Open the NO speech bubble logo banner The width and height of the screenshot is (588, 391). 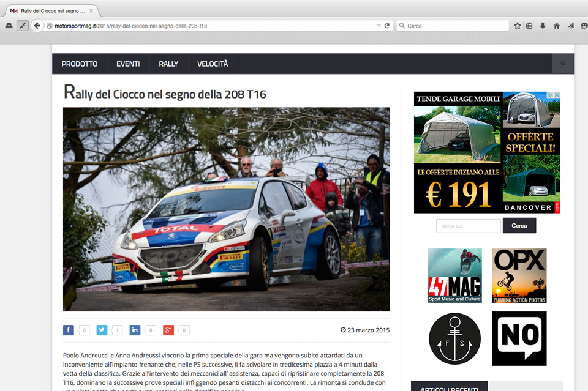click(x=519, y=338)
